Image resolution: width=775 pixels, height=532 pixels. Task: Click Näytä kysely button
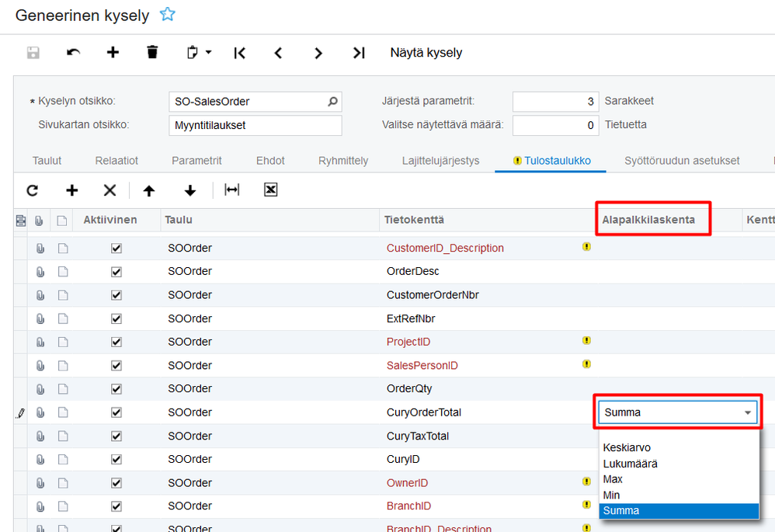pyautogui.click(x=426, y=52)
